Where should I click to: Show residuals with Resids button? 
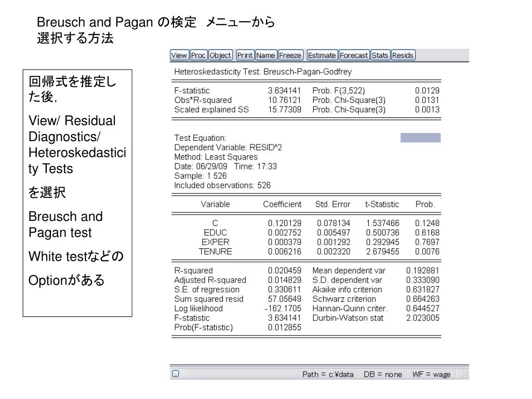click(403, 55)
